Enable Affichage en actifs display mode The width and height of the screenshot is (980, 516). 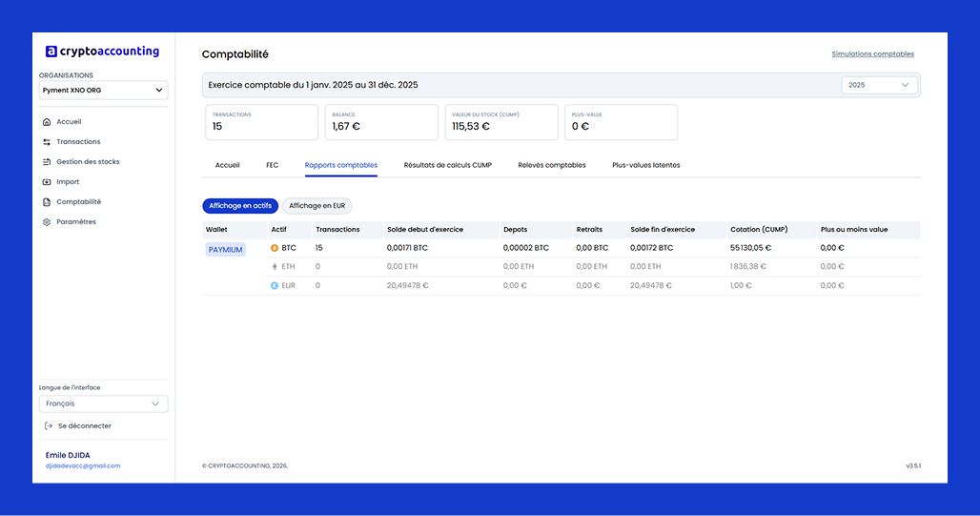tap(240, 206)
